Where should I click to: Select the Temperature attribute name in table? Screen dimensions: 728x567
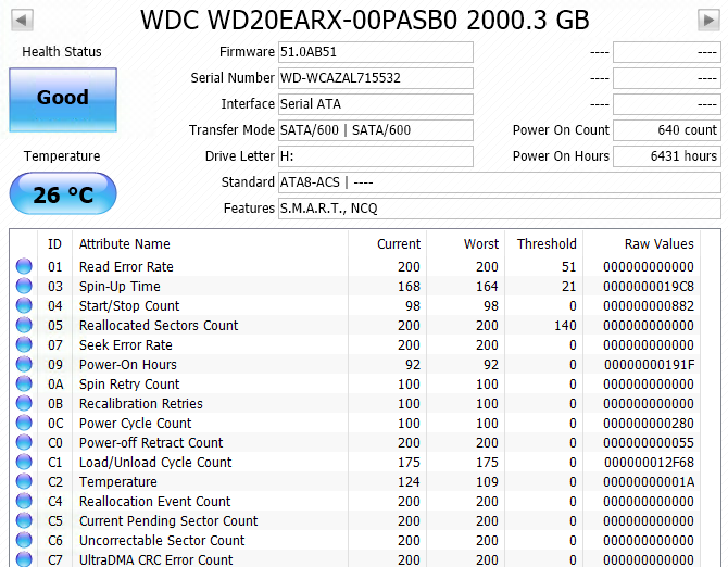(x=118, y=482)
